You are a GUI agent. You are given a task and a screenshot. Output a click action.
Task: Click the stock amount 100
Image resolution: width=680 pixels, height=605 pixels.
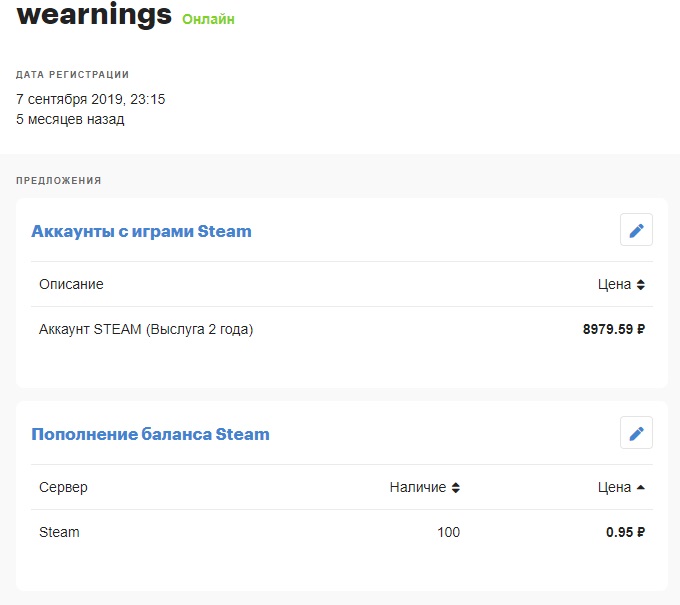click(448, 532)
